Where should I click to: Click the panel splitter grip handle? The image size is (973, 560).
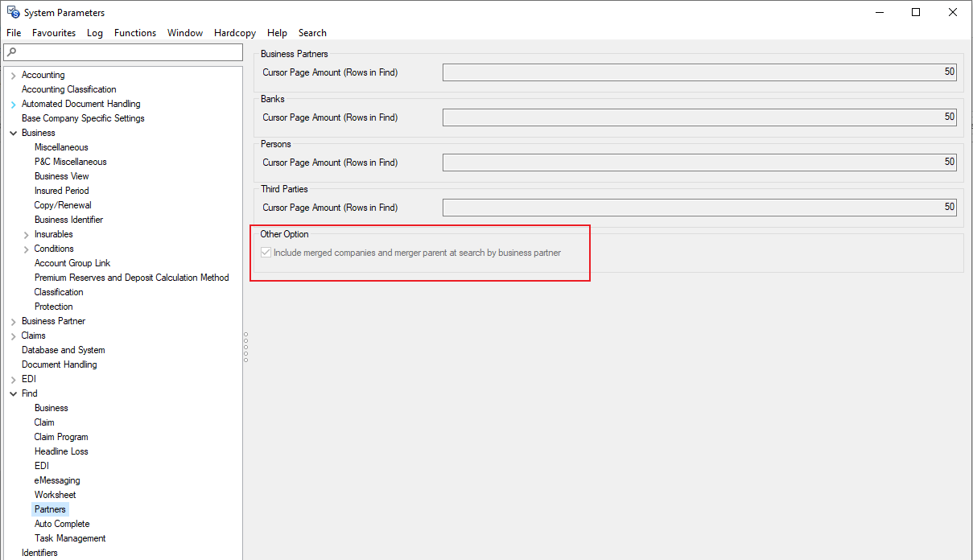(x=245, y=346)
